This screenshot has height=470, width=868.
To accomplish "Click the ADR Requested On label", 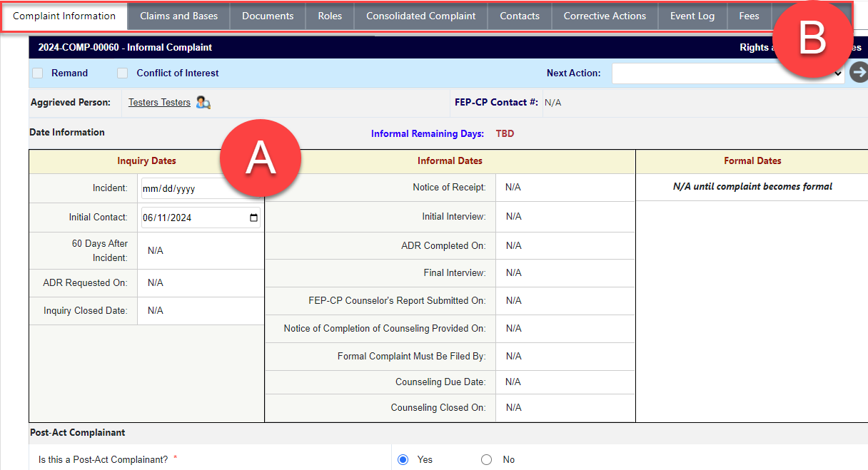I will pos(85,282).
